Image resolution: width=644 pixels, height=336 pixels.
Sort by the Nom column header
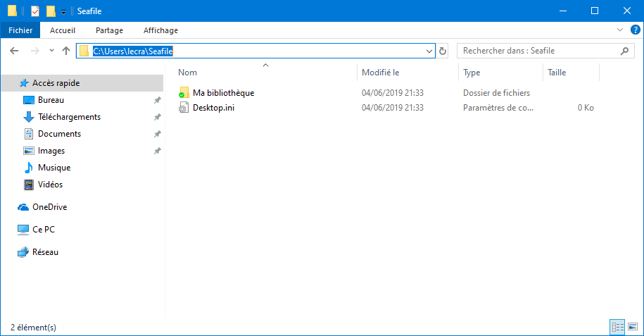187,73
